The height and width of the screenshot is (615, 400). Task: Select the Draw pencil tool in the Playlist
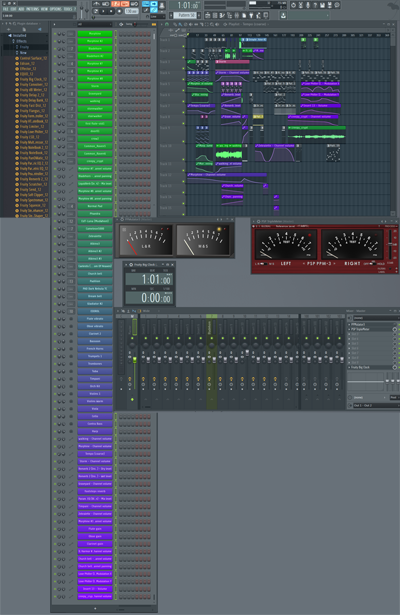coord(175,24)
